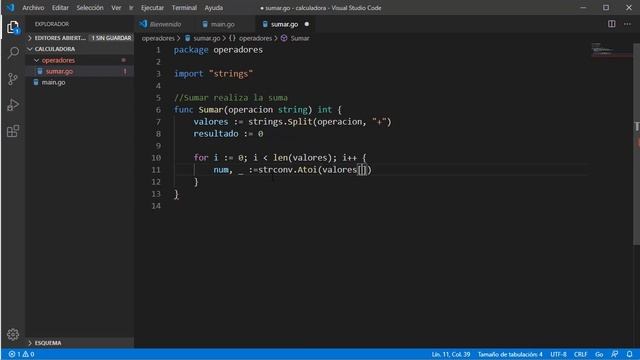Image resolution: width=640 pixels, height=360 pixels.
Task: Click the Sumar function name on line 6
Action: (x=211, y=110)
